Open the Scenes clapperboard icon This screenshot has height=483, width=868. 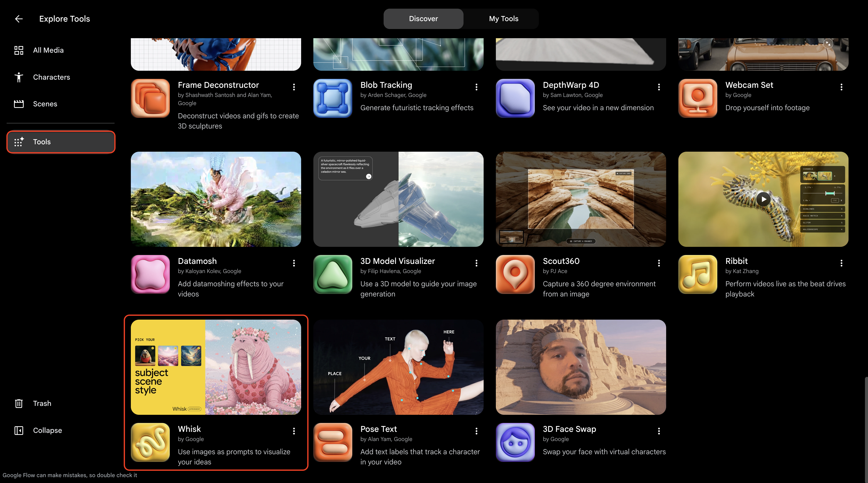pyautogui.click(x=19, y=104)
